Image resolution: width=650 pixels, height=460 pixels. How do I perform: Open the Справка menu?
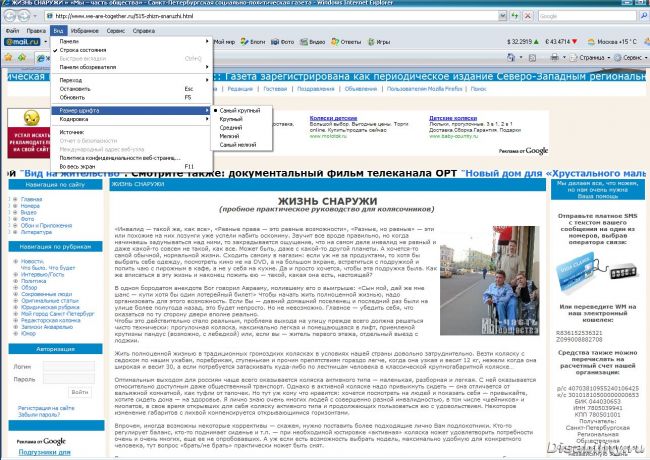click(x=144, y=31)
